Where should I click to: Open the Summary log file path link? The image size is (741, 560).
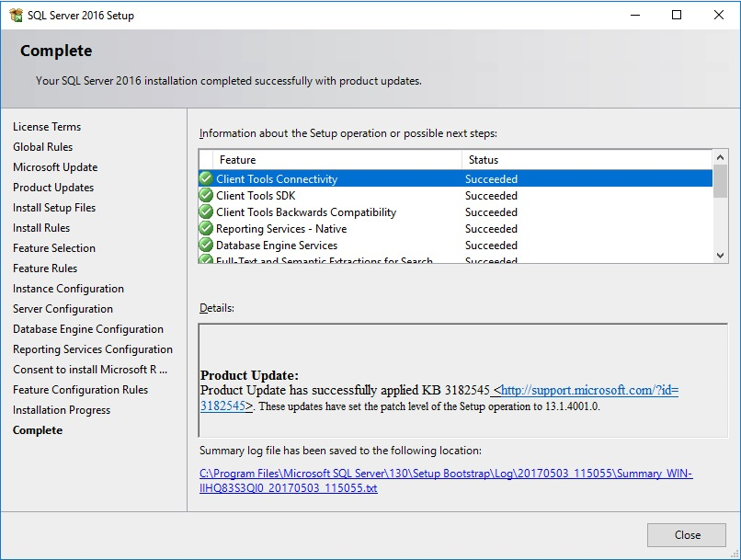point(446,481)
